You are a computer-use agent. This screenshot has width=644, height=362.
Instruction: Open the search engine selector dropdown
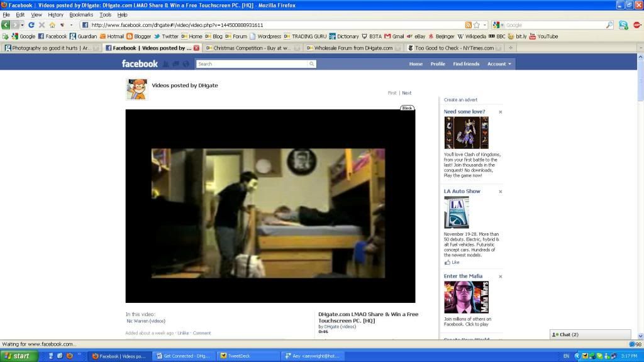point(498,25)
